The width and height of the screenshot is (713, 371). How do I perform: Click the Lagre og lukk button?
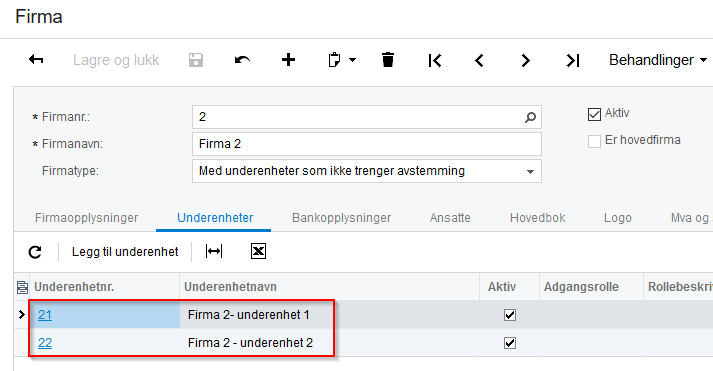click(x=116, y=60)
